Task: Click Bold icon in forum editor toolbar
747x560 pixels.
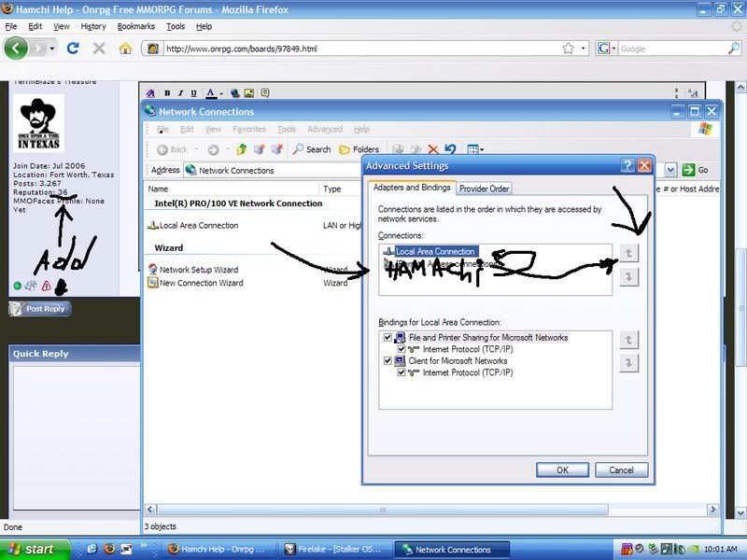Action: [167, 93]
